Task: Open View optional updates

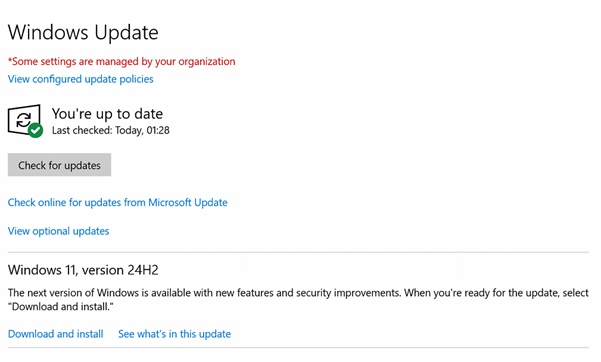Action: point(59,231)
